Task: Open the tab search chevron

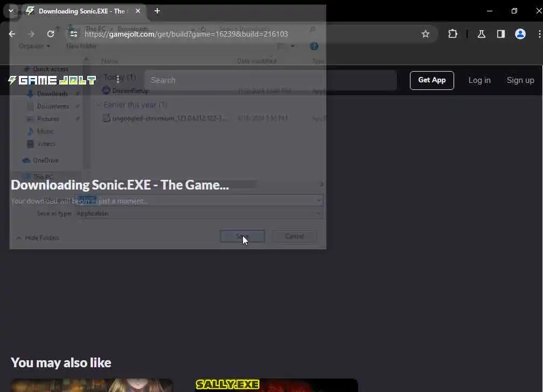Action: point(10,11)
